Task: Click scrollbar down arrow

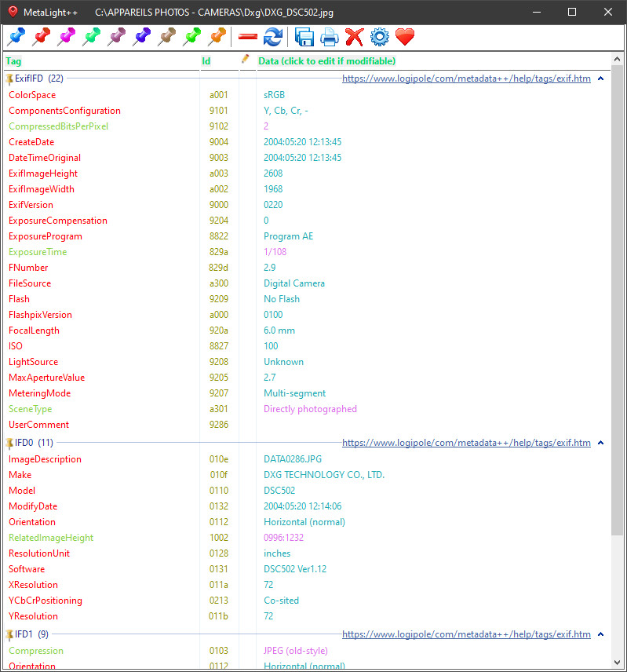Action: pos(617,663)
